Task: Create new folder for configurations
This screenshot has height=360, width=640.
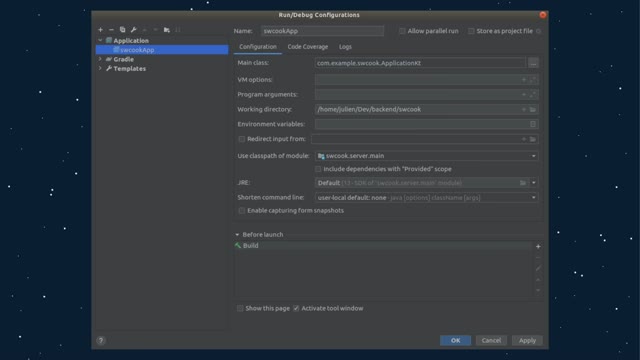Action: click(167, 30)
